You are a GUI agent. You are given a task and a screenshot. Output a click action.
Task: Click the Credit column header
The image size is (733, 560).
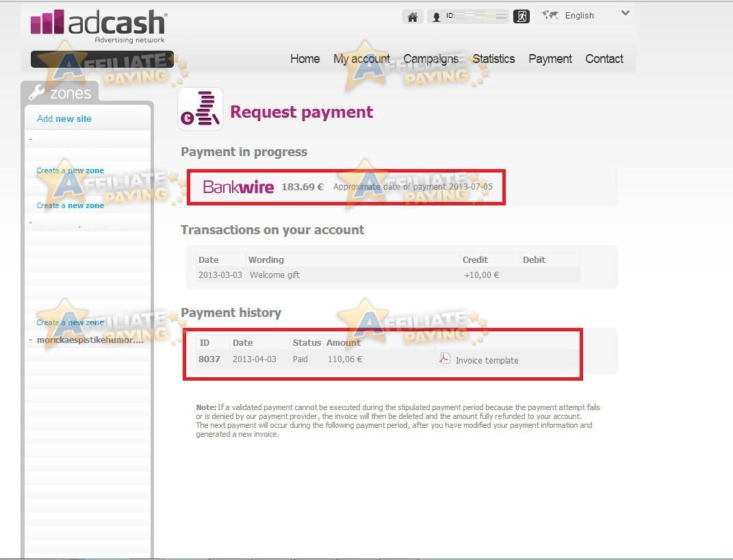(x=475, y=259)
